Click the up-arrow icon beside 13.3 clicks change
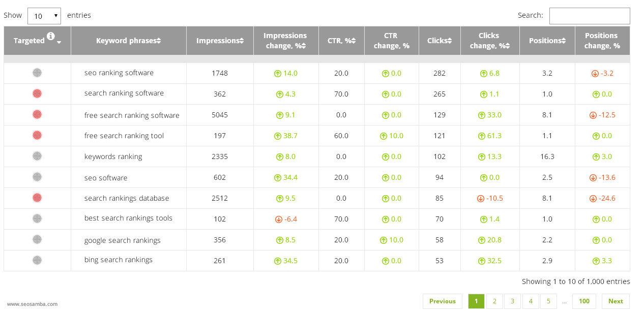644x314 pixels. click(481, 156)
